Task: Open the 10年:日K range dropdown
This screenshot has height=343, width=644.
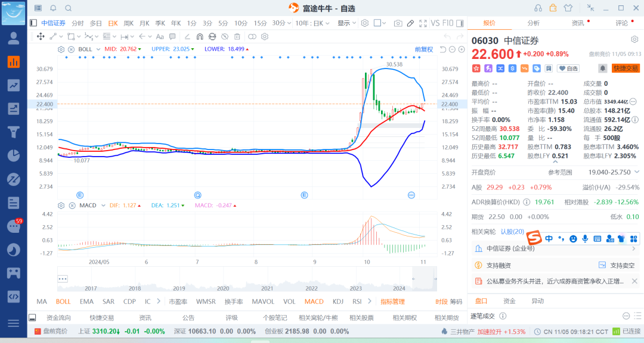Action: click(x=312, y=23)
